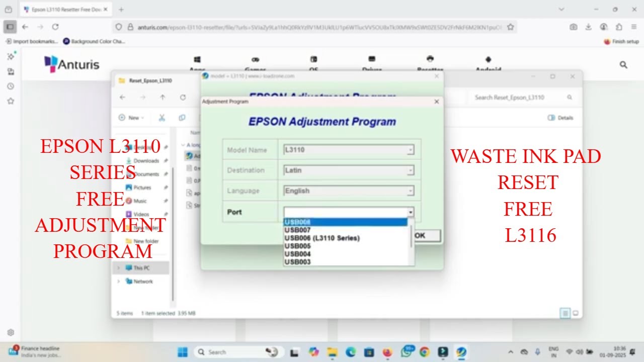Click the site lock padlock icon
Image resolution: width=644 pixels, height=362 pixels.
[x=130, y=27]
